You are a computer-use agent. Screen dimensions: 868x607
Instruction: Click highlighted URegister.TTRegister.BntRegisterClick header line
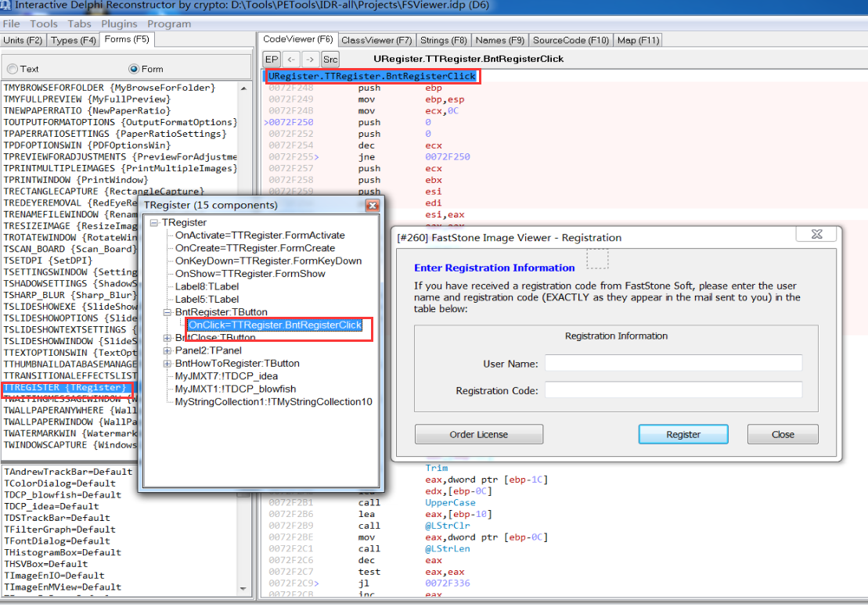pyautogui.click(x=372, y=77)
